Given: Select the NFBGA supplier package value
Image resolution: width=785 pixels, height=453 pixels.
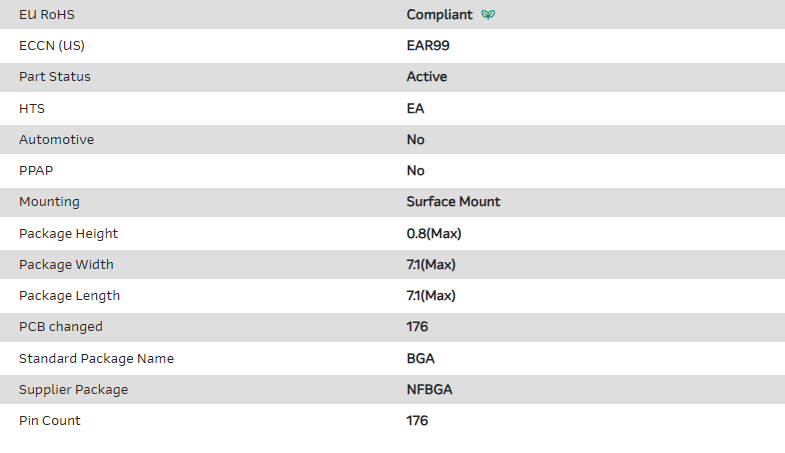Looking at the screenshot, I should click(x=429, y=390).
